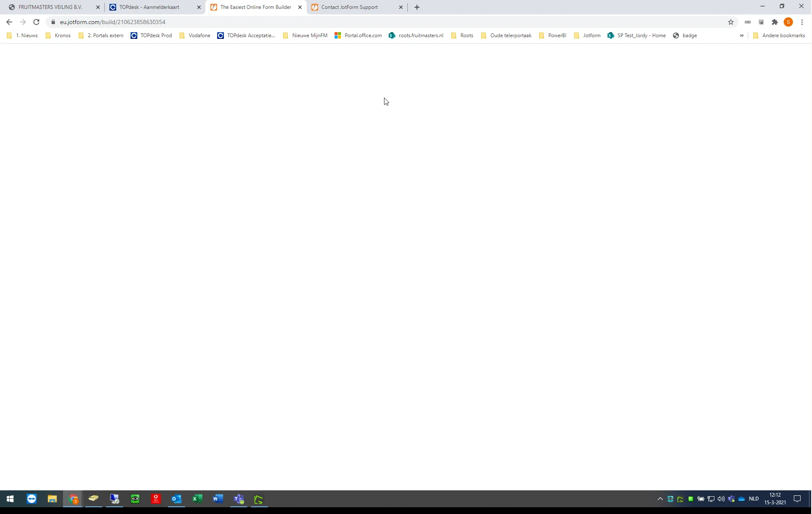Bookmark this page with the star icon
Screen dimensions: 812x514
click(x=730, y=22)
